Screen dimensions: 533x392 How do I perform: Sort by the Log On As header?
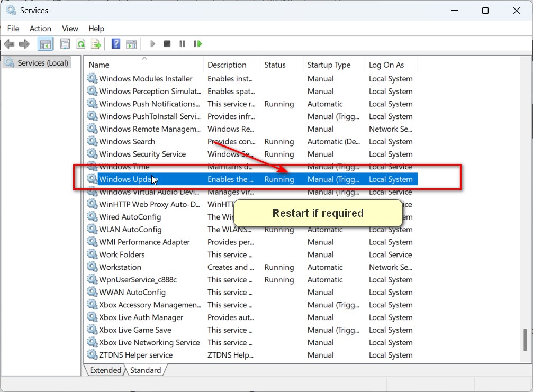point(391,65)
